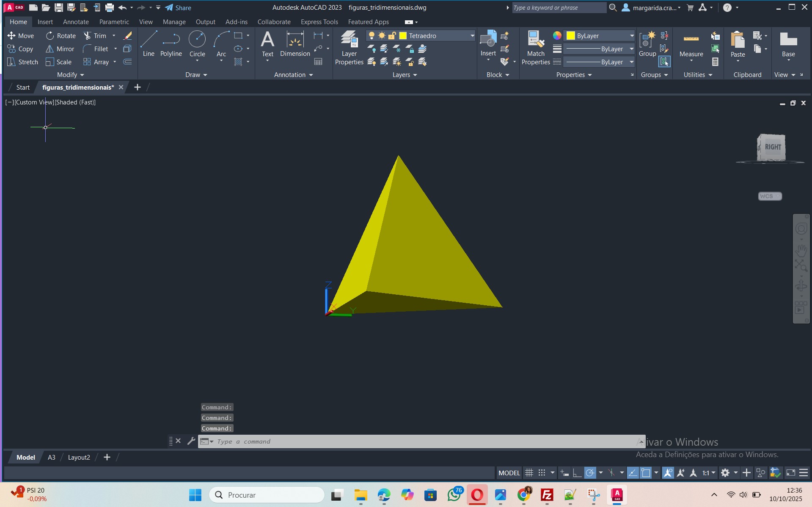Start the Fillet command
Screen dimensions: 812x507
point(96,49)
